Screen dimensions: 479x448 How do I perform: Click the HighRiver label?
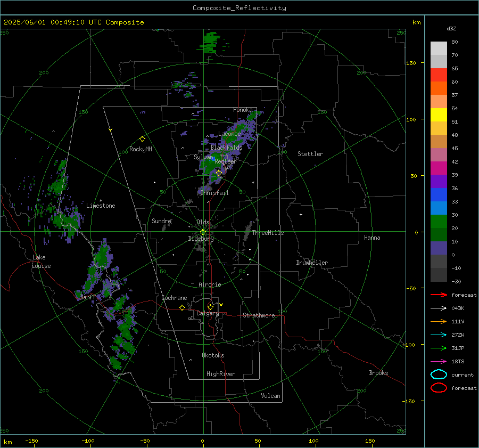click(221, 374)
